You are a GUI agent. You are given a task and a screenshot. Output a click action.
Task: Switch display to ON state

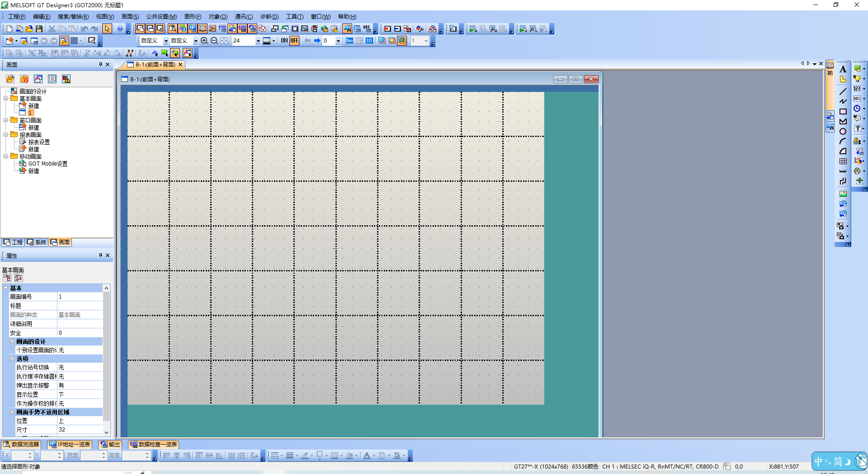point(284,41)
